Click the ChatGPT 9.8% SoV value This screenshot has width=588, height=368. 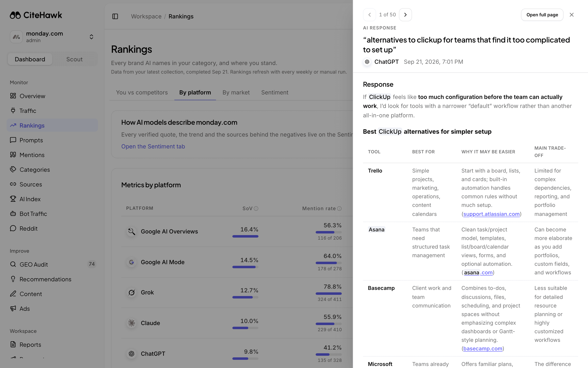coord(251,352)
